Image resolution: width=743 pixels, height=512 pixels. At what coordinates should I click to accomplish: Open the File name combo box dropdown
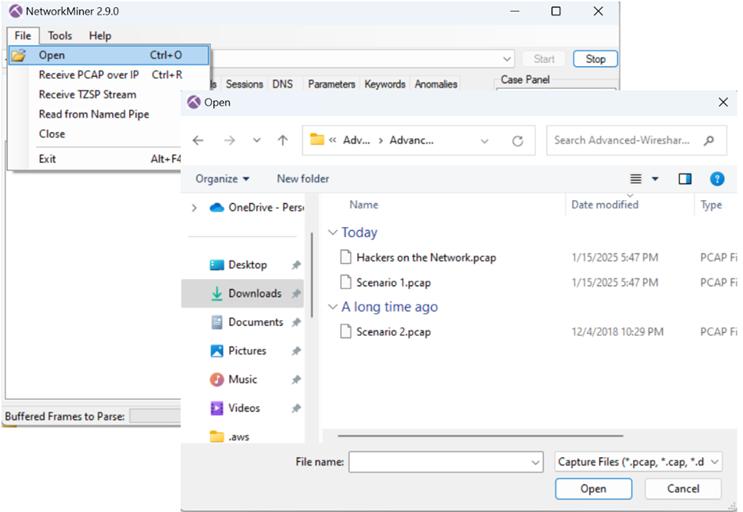[x=535, y=462]
